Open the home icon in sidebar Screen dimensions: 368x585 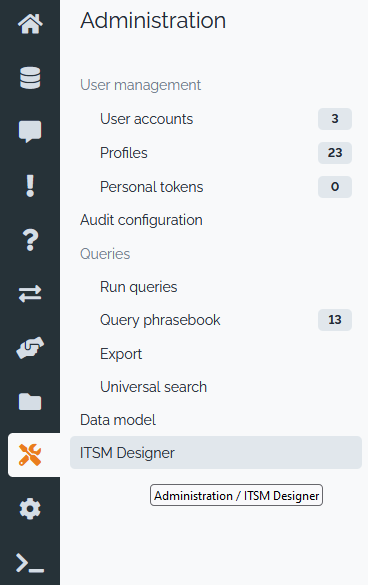pos(30,24)
